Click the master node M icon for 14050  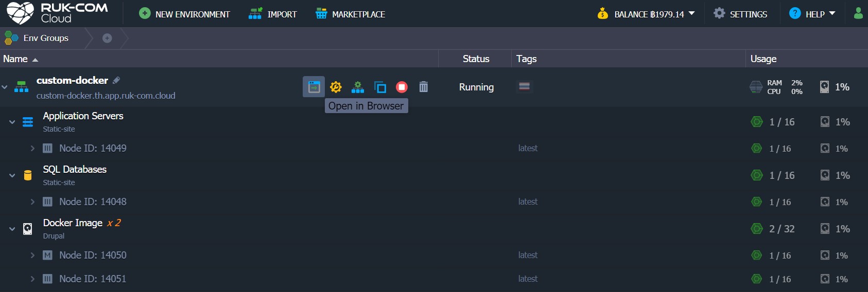(47, 255)
